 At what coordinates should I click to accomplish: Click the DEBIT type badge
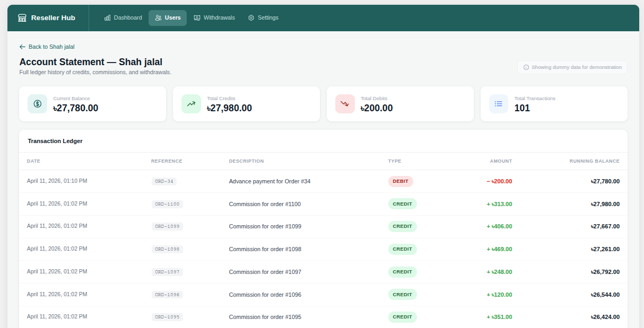tap(401, 181)
